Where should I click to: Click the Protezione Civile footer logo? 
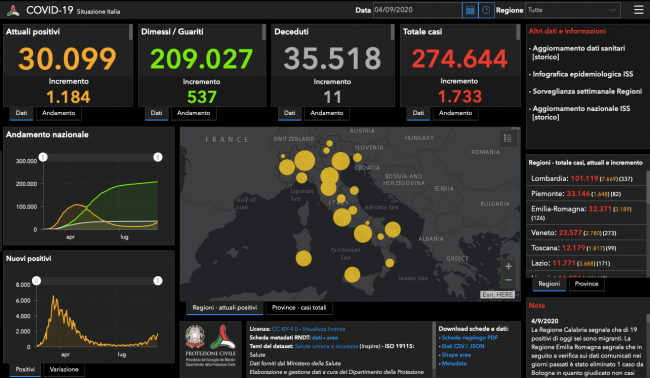pyautogui.click(x=223, y=337)
